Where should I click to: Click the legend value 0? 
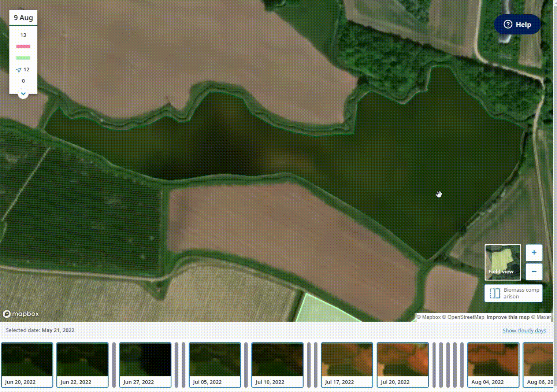pos(23,81)
